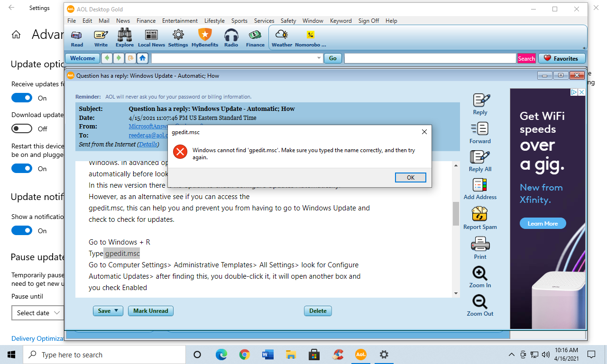Toggle the Show a notification switch

(x=22, y=231)
